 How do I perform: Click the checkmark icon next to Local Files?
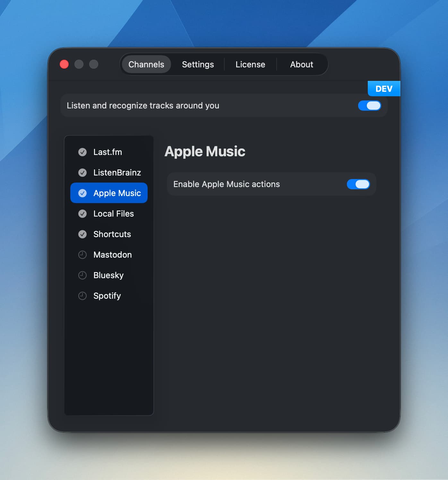[x=82, y=214]
